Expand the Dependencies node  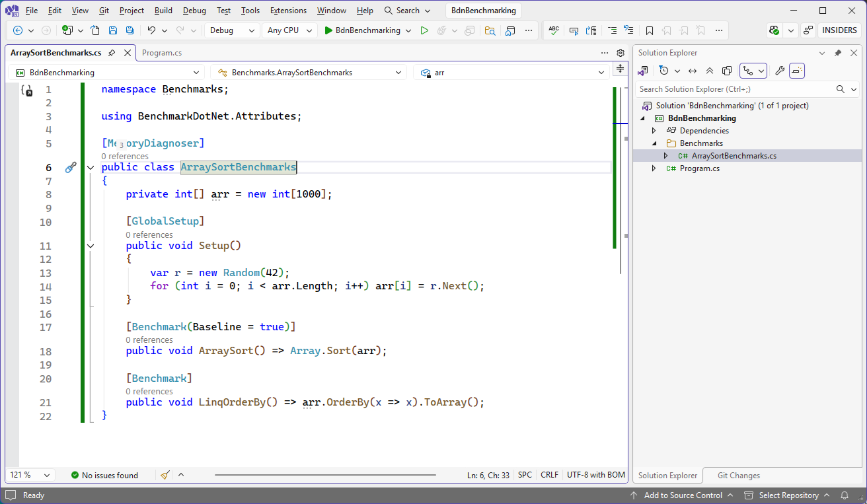point(653,130)
